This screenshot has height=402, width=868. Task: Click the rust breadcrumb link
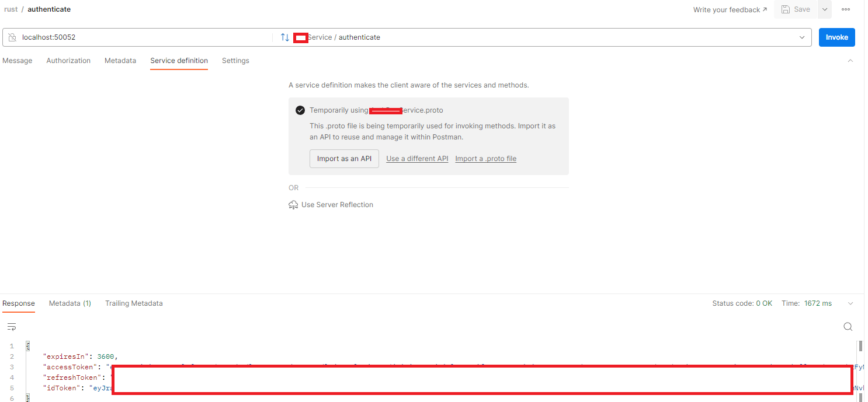(11, 9)
